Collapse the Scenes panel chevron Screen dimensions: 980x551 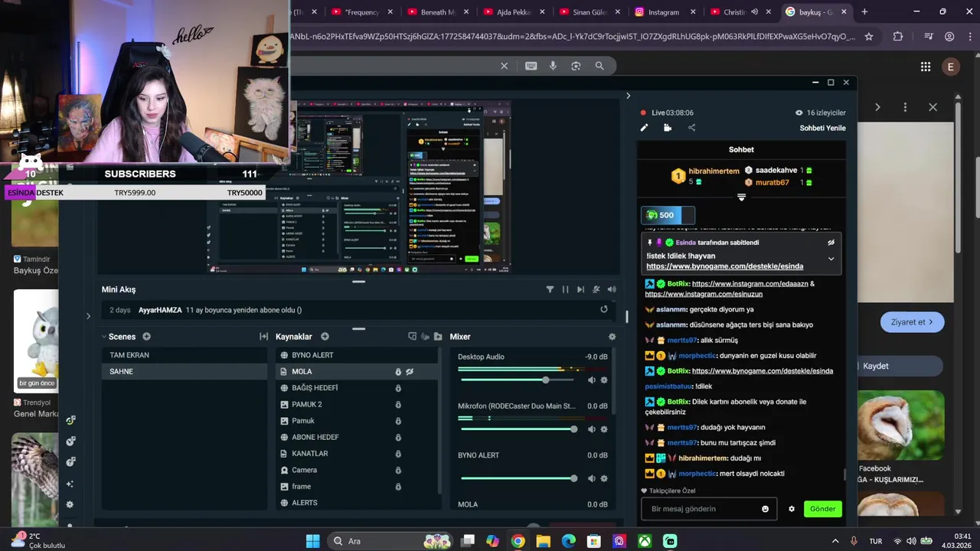click(x=103, y=337)
